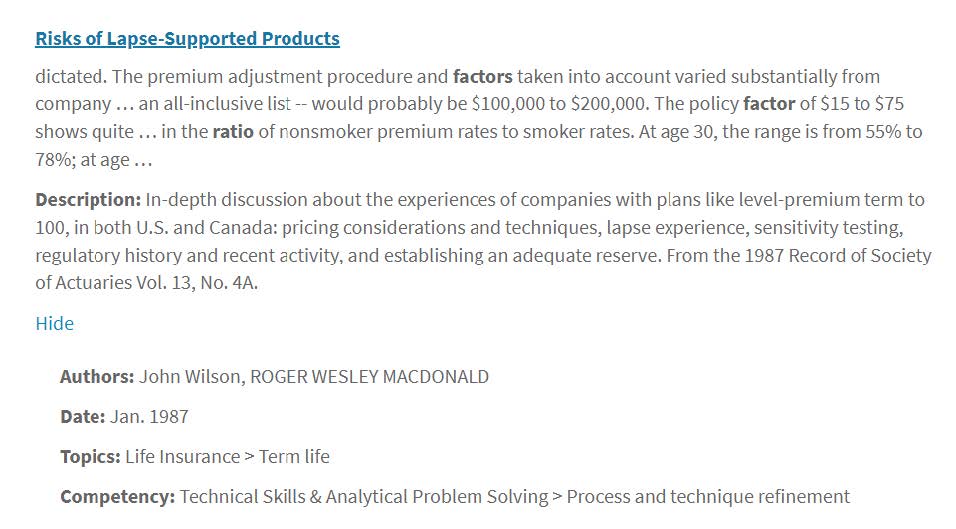This screenshot has height=529, width=956.
Task: Select author name John Wilson
Action: coord(190,377)
